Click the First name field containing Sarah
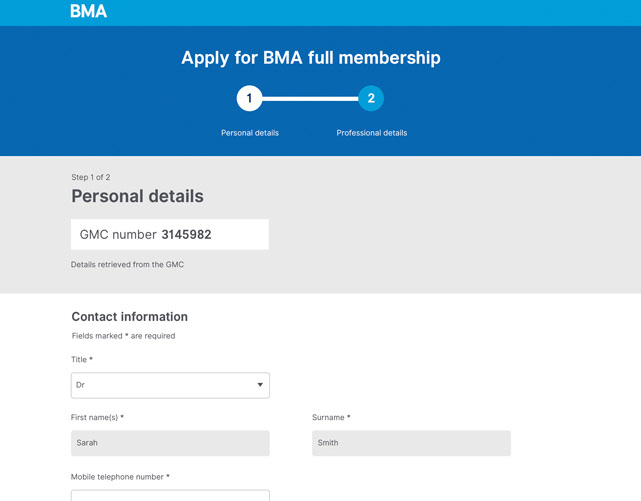This screenshot has height=501, width=641. pyautogui.click(x=170, y=443)
